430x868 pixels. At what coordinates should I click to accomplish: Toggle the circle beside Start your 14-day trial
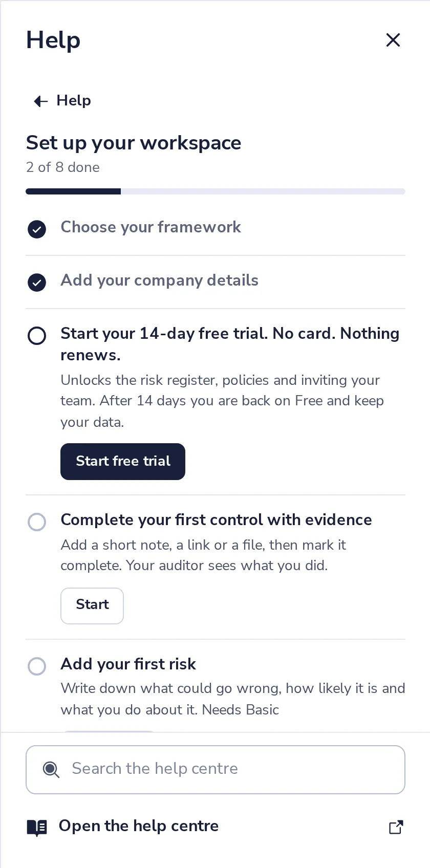pos(37,336)
